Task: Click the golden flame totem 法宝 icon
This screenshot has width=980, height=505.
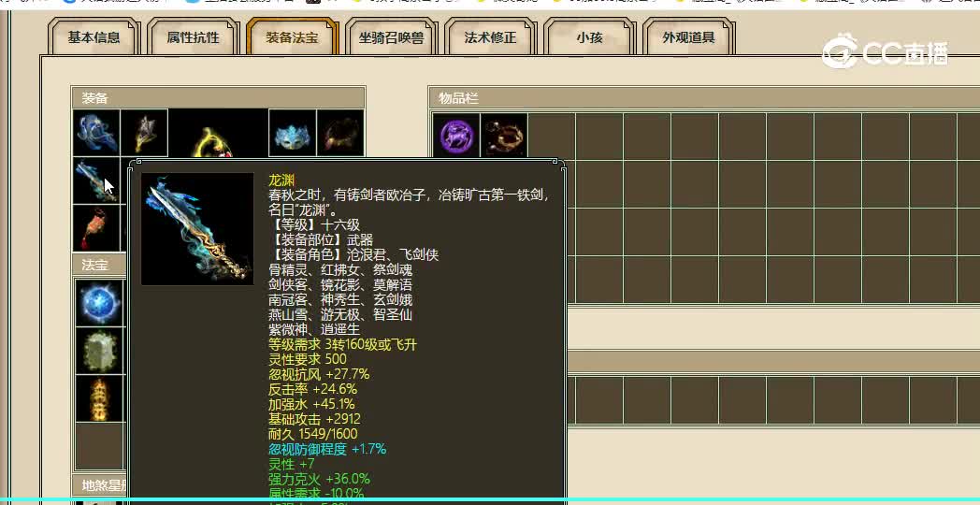Action: point(99,398)
